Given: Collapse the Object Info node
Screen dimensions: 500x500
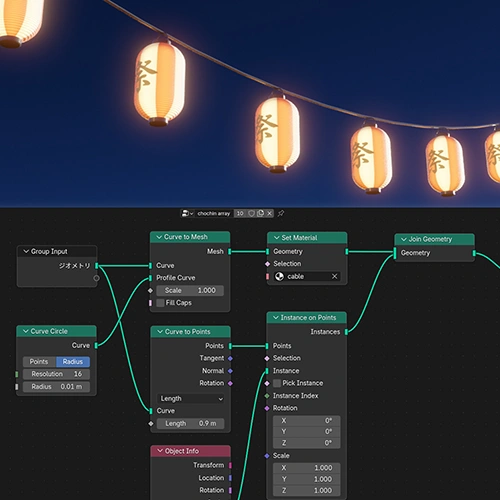Looking at the screenshot, I should point(160,451).
